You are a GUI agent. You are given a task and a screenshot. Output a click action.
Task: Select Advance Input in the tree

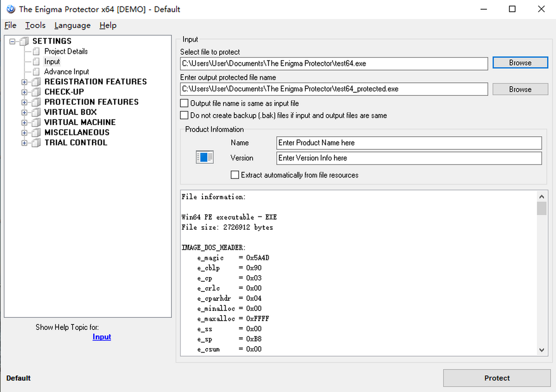coord(66,72)
